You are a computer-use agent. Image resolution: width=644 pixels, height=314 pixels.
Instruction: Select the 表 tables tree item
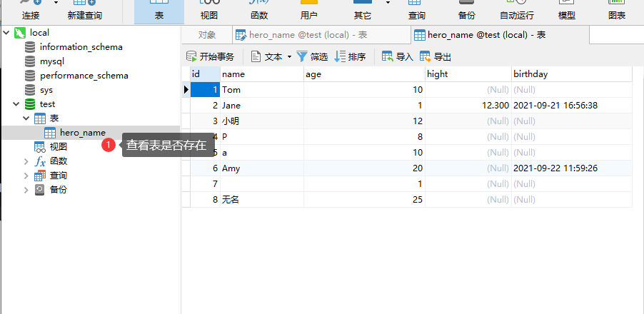coord(54,118)
